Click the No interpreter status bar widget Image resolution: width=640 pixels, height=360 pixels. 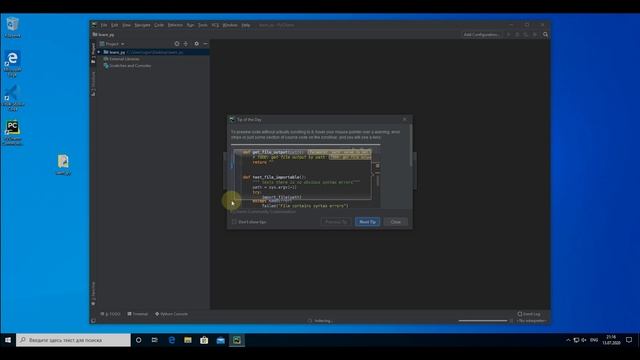tap(531, 321)
